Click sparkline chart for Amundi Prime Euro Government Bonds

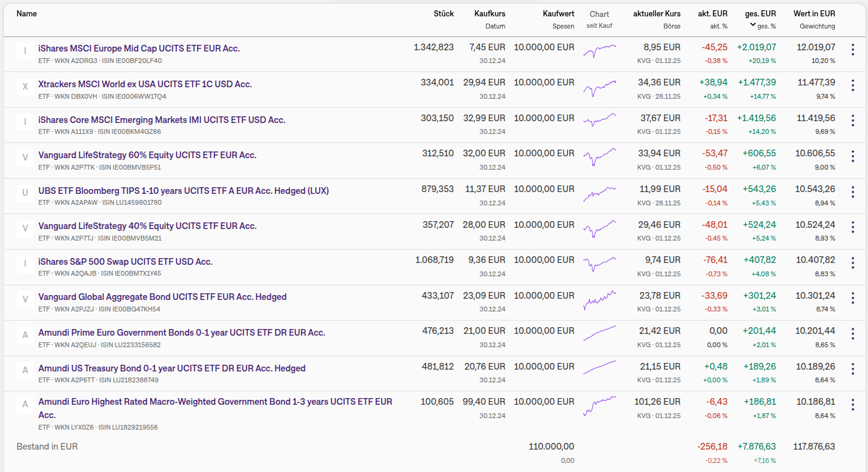point(600,333)
